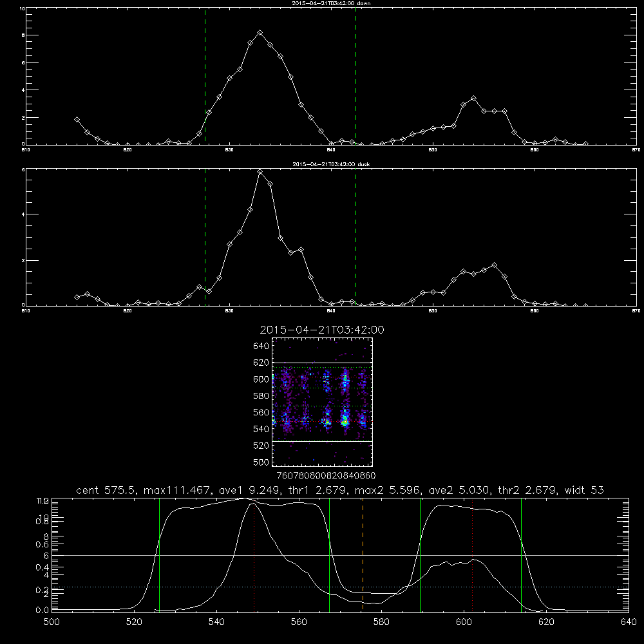The image size is (644, 644).
Task: Click the green vertical line near 589 in bottom plot
Action: (x=420, y=554)
